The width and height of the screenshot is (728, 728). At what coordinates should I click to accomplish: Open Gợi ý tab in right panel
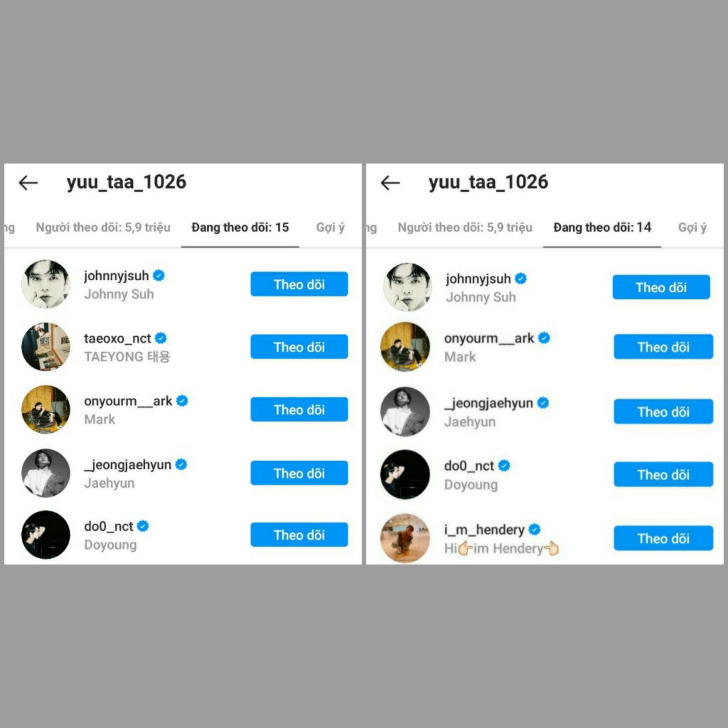point(692,227)
